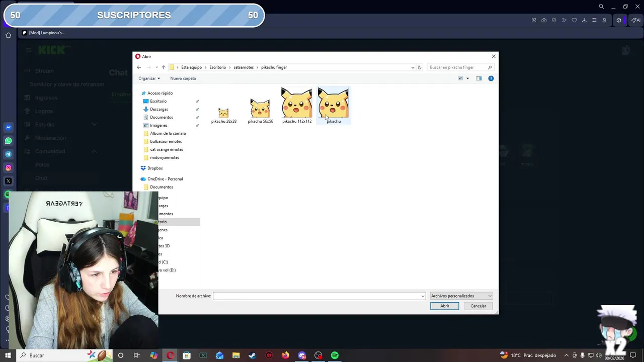
Task: Click Escritorio in the address path
Action: point(218,67)
